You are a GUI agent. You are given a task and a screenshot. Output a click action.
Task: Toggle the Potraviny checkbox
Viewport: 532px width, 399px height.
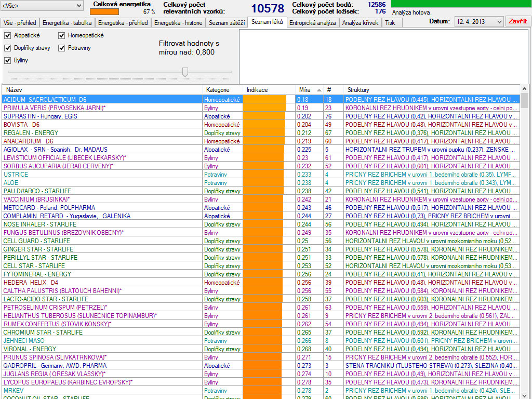tap(61, 48)
